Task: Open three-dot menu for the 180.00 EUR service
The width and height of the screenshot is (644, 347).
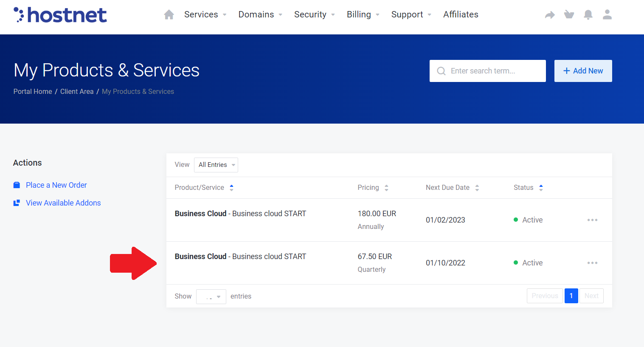Action: coord(592,220)
